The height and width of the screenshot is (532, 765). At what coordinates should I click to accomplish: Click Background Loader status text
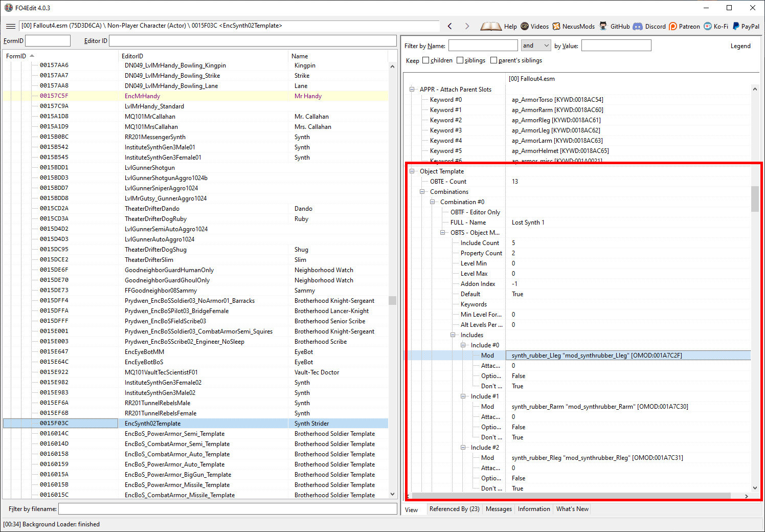(51, 524)
